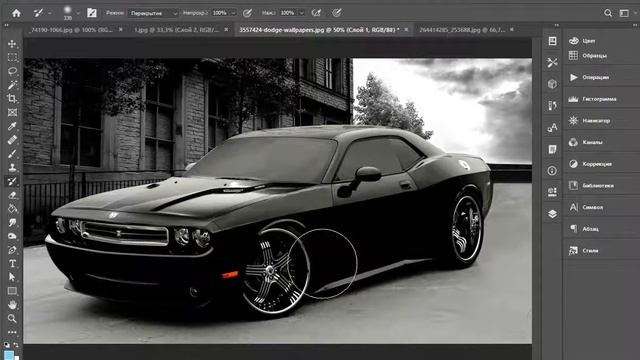Select the Eyedropper tool
This screenshot has height=360, width=640.
click(12, 126)
